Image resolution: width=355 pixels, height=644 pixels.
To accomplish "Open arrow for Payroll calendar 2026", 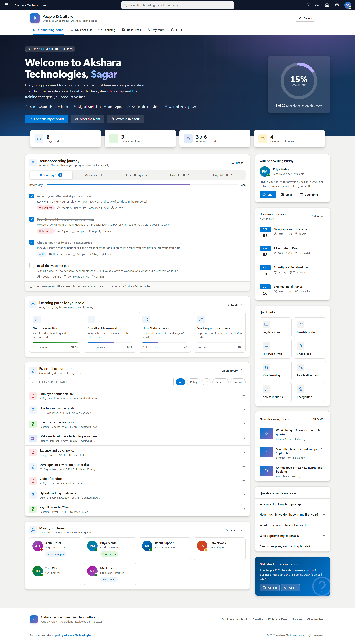I will [x=244, y=509].
